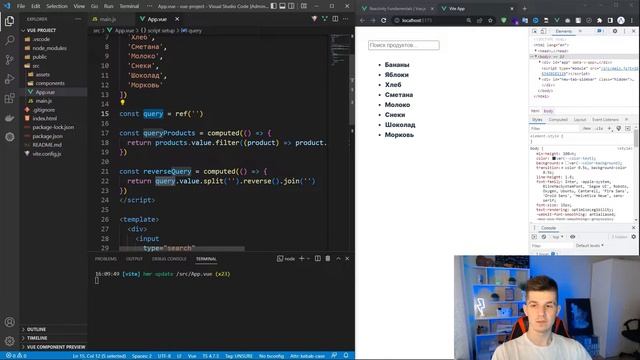Toggle live expression eye in Console
Viewport: 640px width, 360px height.
click(573, 237)
